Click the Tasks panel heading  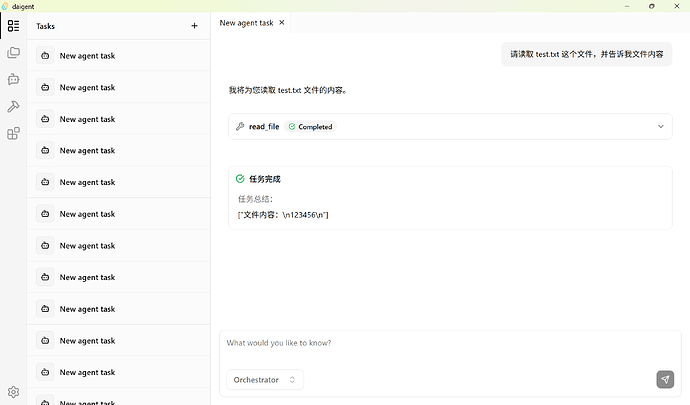[x=45, y=26]
